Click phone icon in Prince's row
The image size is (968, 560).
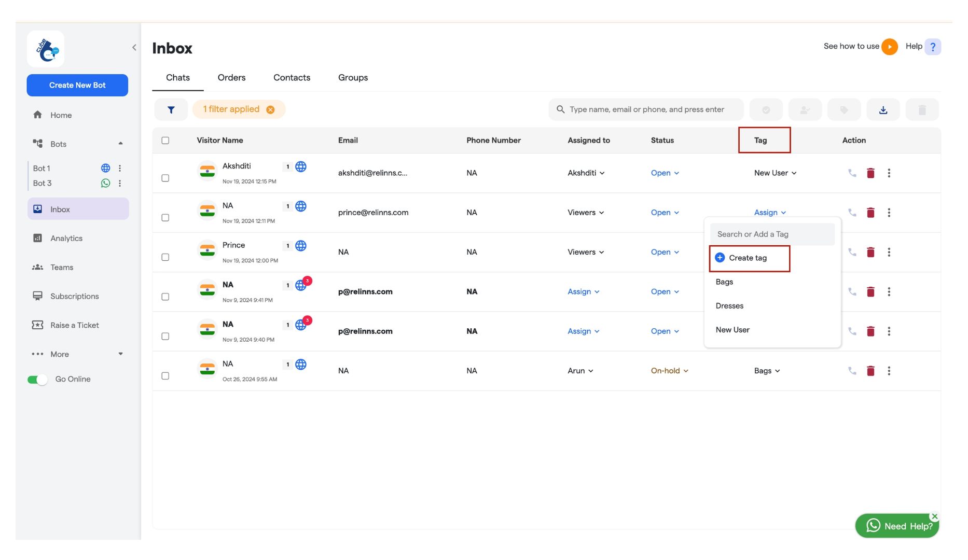(852, 252)
